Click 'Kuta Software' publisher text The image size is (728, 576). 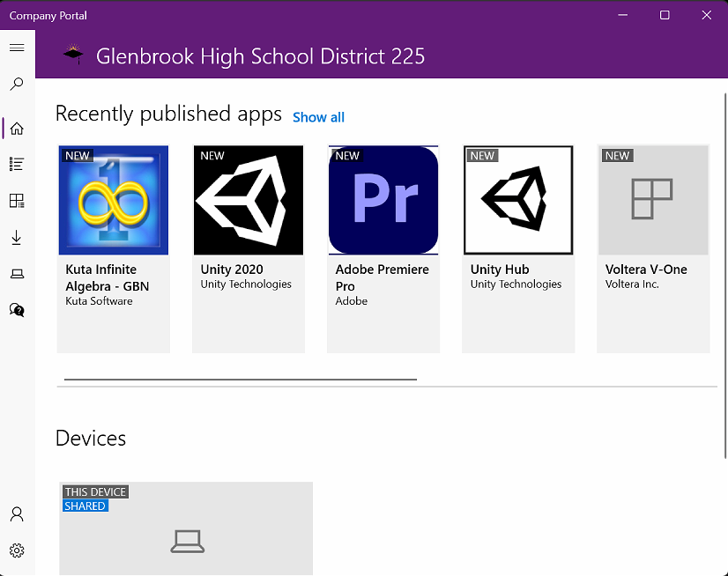(99, 300)
